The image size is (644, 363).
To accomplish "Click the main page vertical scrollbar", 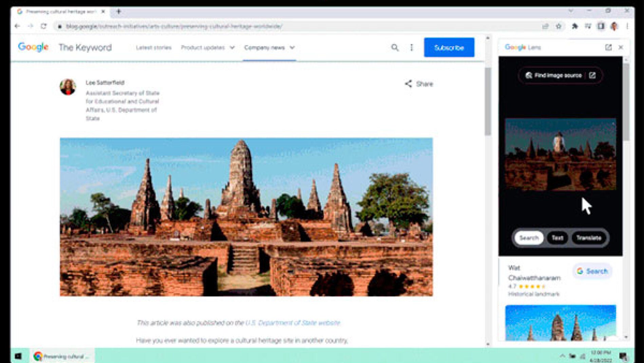I will click(488, 102).
